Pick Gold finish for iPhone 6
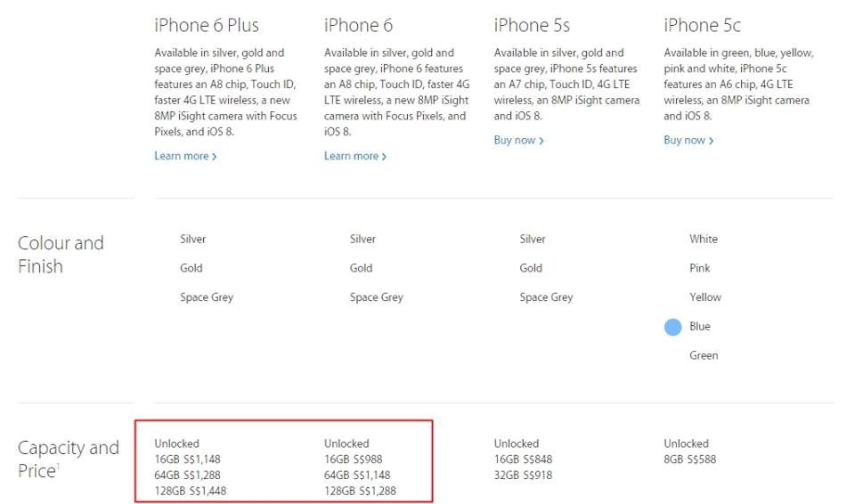This screenshot has height=504, width=855. (x=361, y=268)
